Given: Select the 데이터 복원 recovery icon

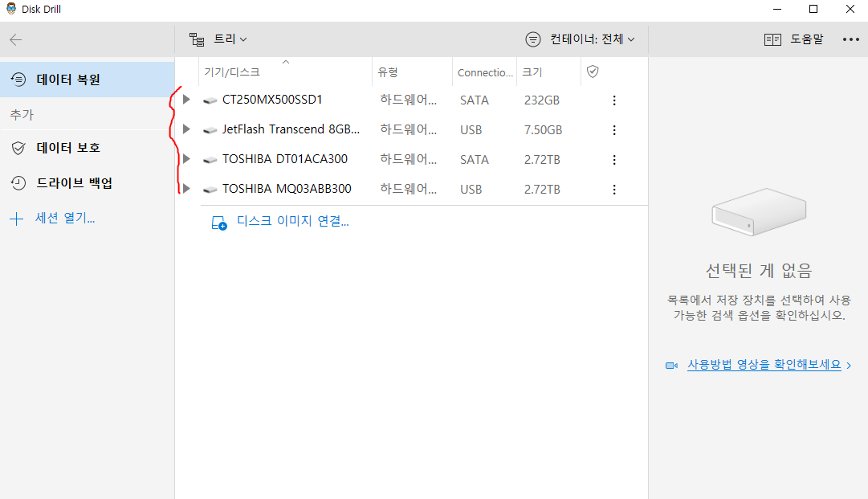Looking at the screenshot, I should coord(18,80).
